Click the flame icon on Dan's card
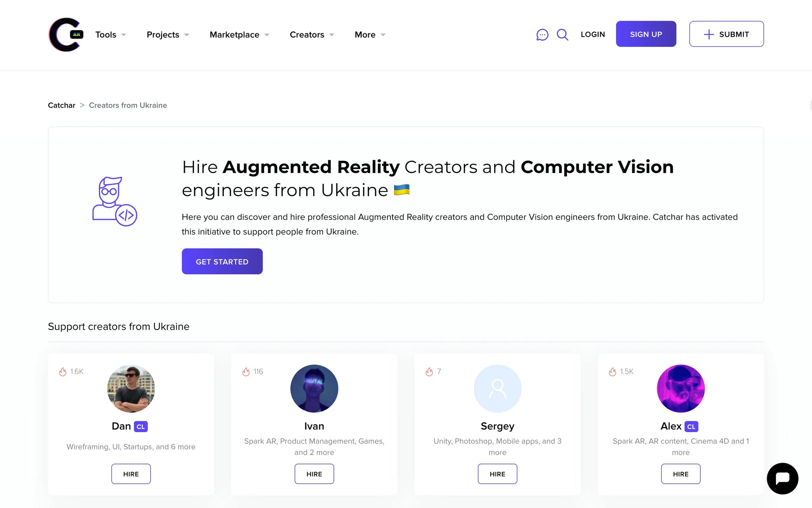Screen dimensions: 812x508 coord(63,372)
